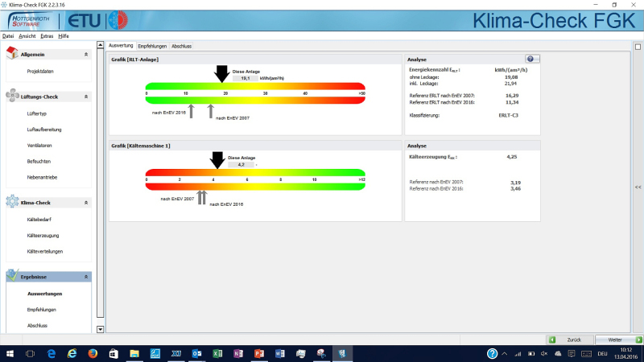Open OneNote from the taskbar
Viewport: 644px width, 362px height.
coord(238,353)
